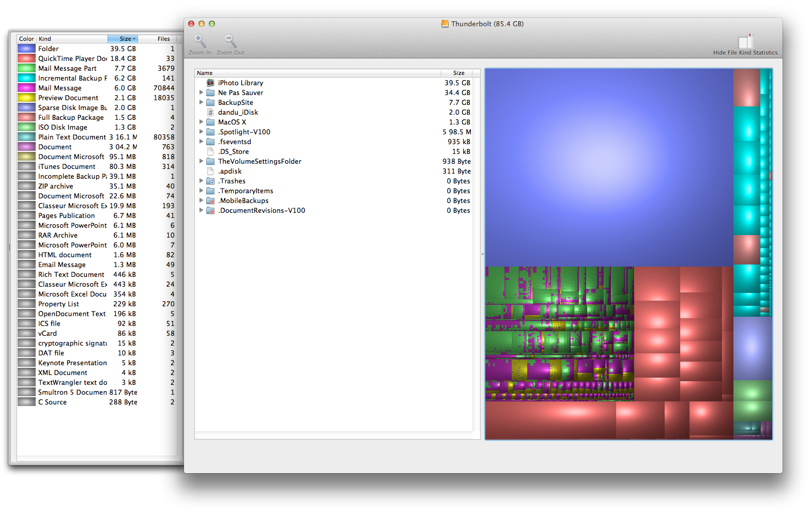Hide File Kind Statistics drawer
Screen dimensions: 812x514
[x=745, y=41]
